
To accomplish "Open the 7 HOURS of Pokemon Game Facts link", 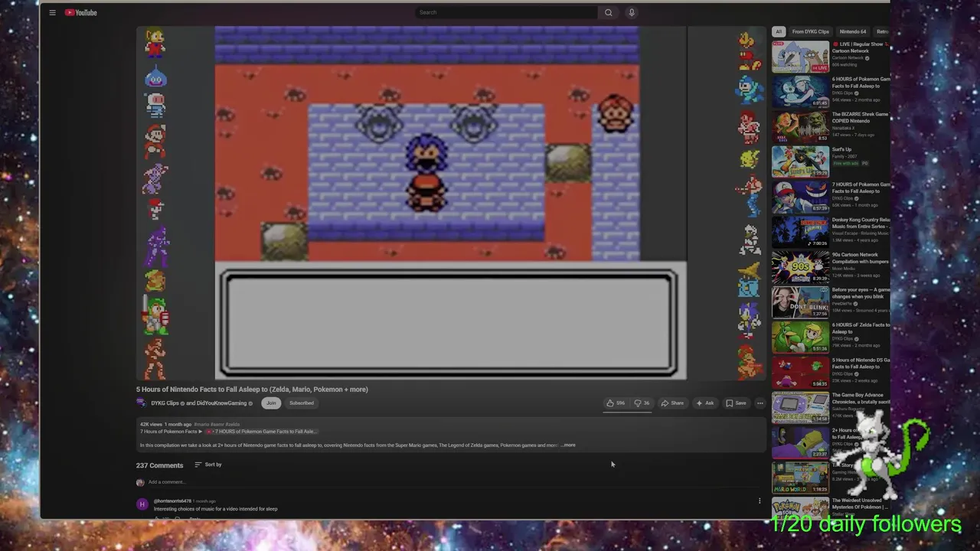I will (260, 432).
